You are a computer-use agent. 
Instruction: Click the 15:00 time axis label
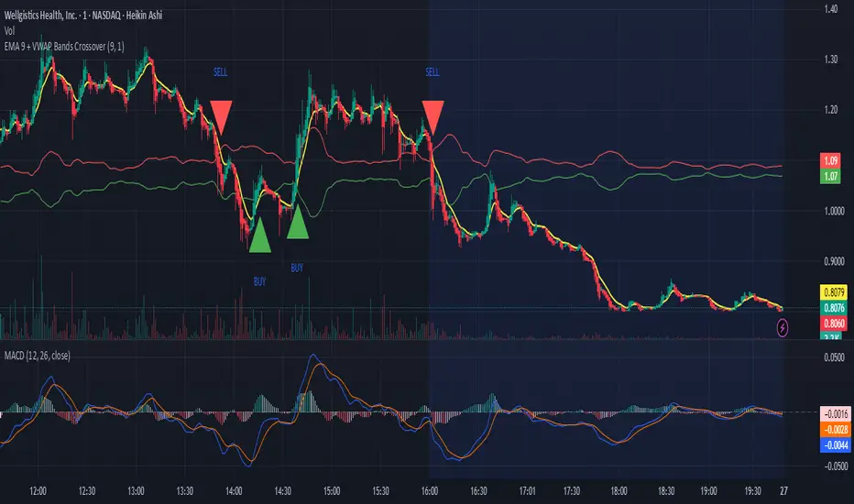(x=331, y=491)
